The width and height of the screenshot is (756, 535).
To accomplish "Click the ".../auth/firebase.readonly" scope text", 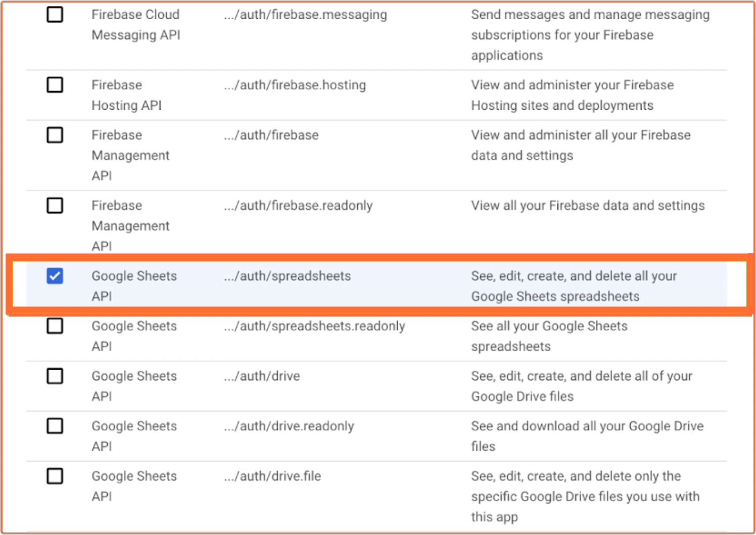I will (x=298, y=206).
